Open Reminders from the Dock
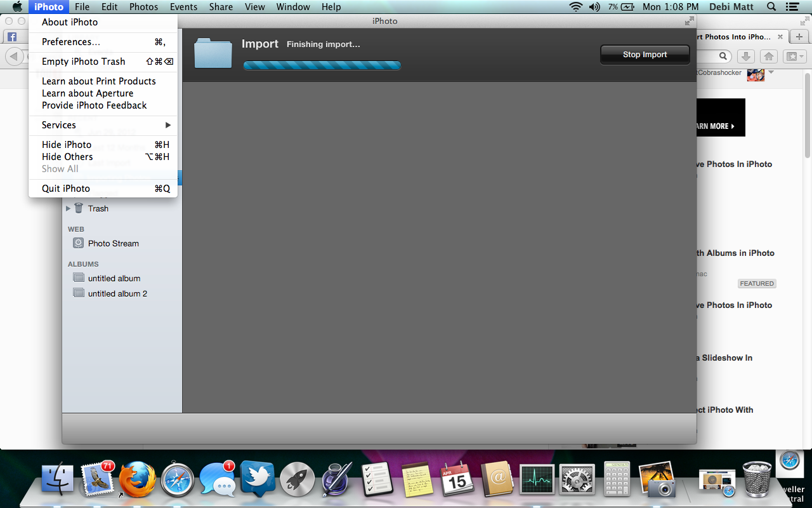 coord(377,479)
